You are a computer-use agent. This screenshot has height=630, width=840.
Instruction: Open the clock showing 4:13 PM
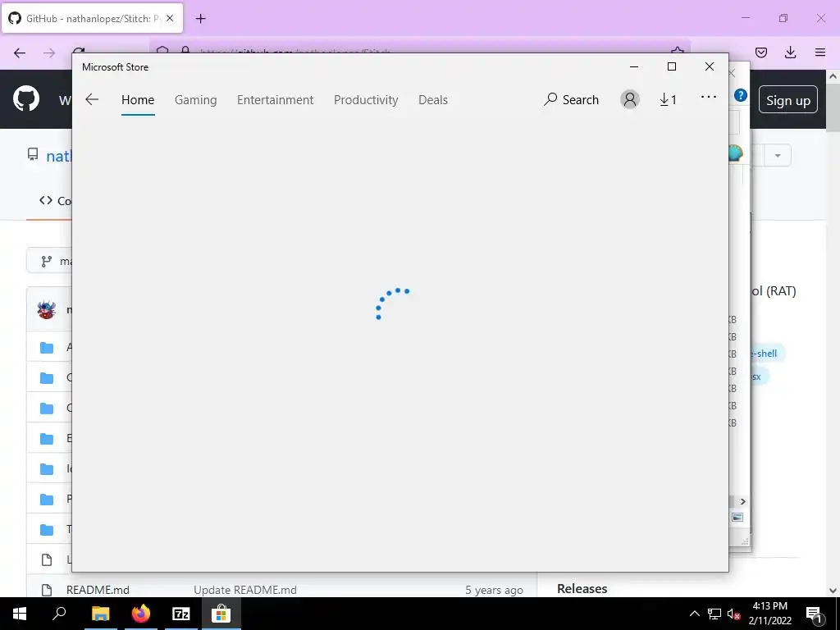click(x=769, y=614)
